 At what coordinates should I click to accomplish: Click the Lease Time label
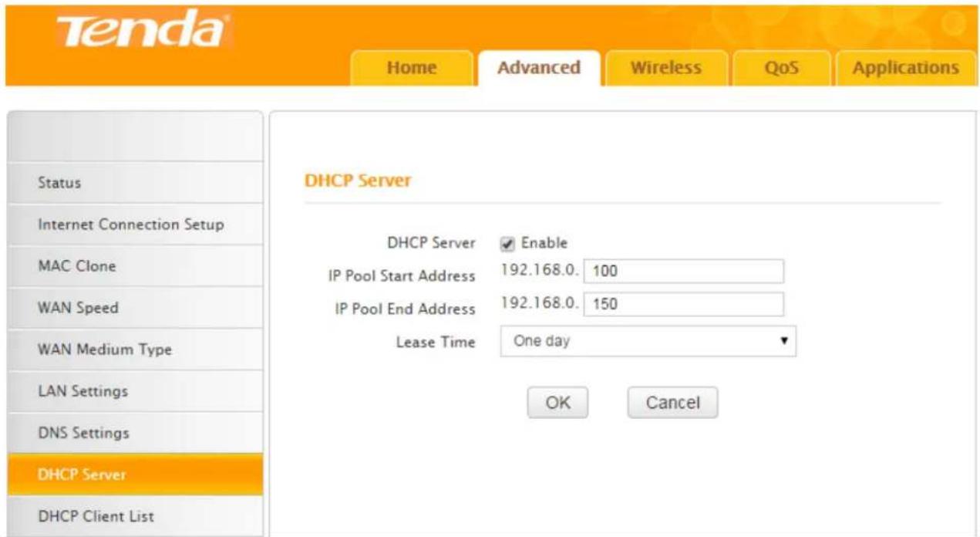[x=436, y=343]
